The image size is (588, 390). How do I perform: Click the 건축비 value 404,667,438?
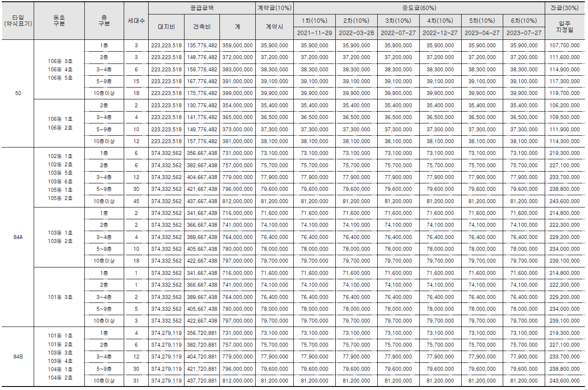click(x=202, y=177)
